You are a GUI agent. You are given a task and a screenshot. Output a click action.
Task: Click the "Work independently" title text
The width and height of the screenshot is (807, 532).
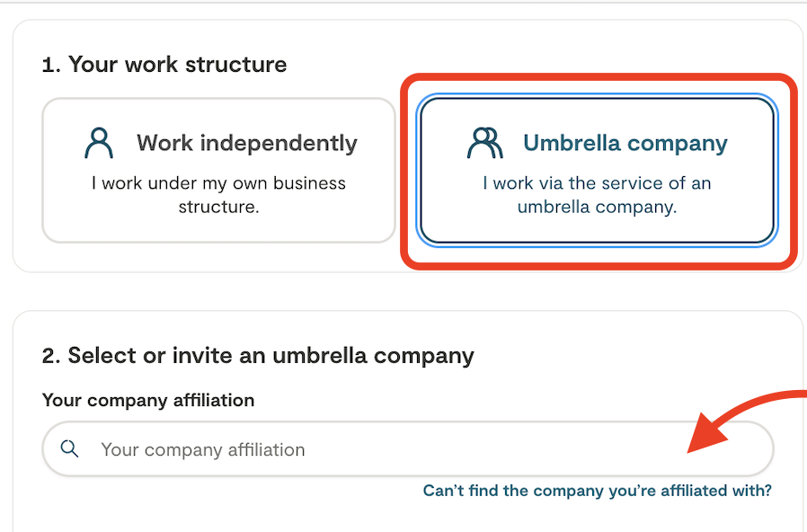point(247,143)
